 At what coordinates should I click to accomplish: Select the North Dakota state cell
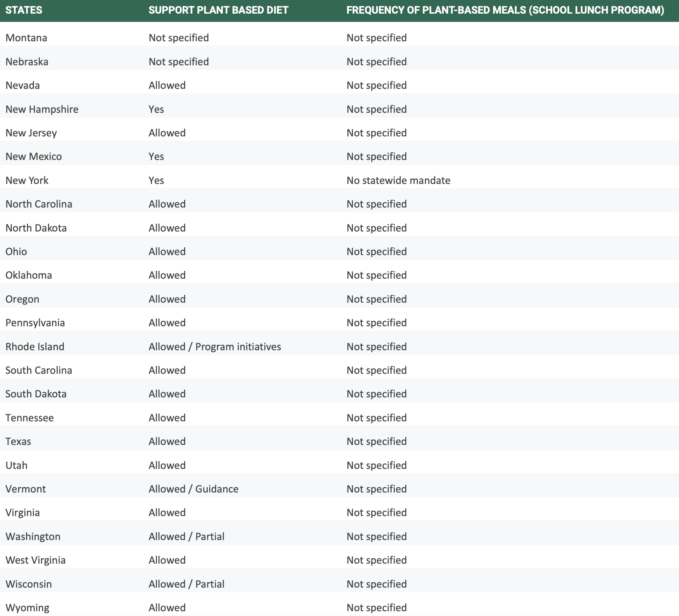coord(36,228)
